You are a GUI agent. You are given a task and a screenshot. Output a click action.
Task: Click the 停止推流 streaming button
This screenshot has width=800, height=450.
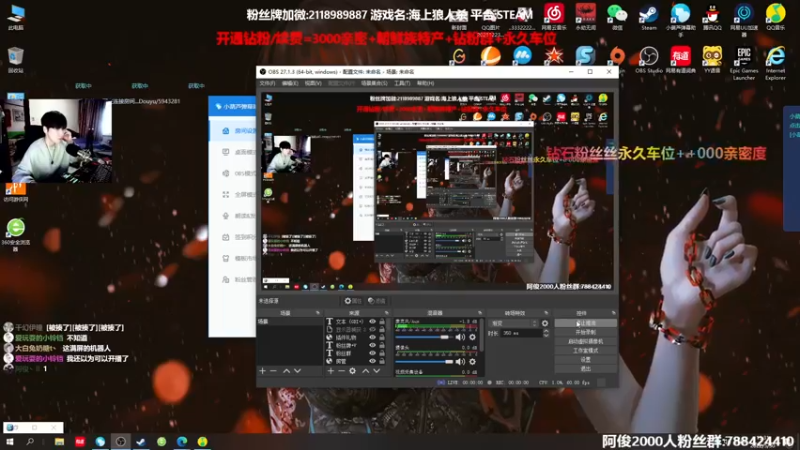pyautogui.click(x=585, y=323)
